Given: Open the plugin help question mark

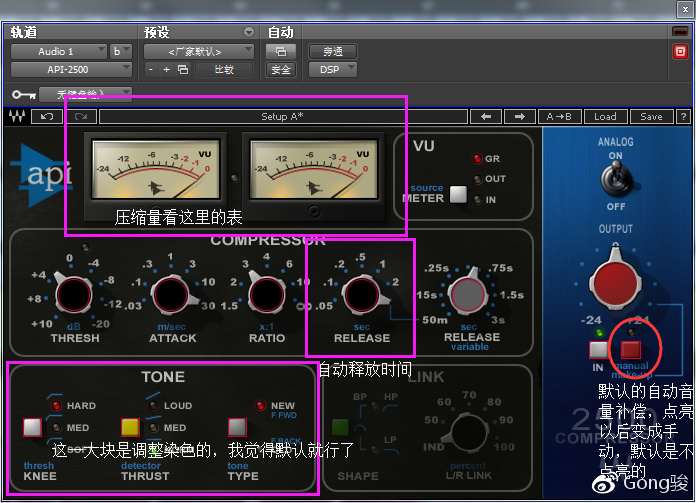Looking at the screenshot, I should (x=683, y=117).
